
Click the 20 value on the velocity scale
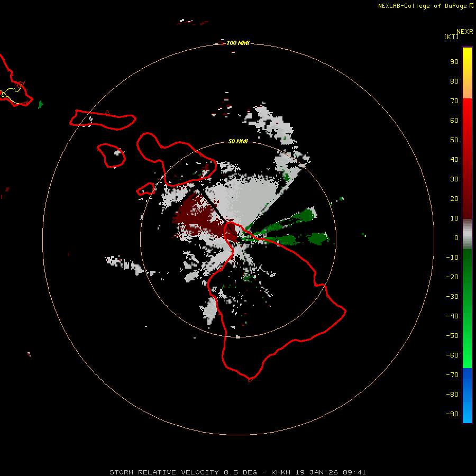[454, 198]
